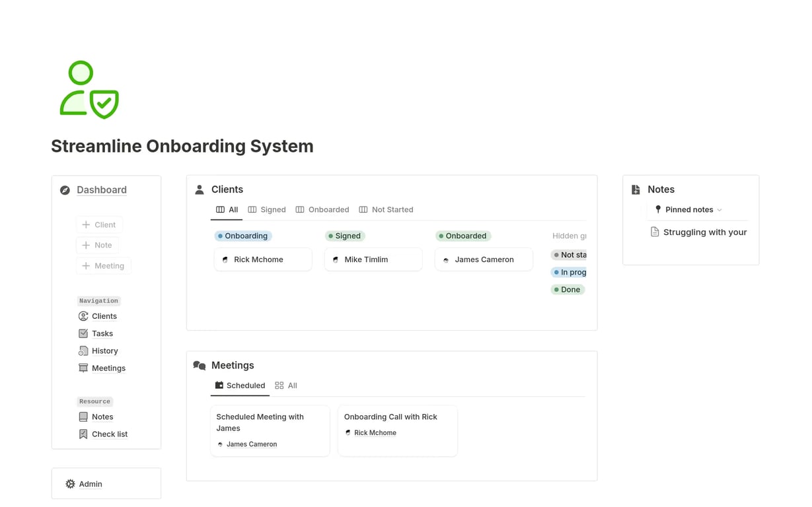Click the Clients person icon in sidebar navigation
Screen dimensions: 812x507
[x=83, y=316]
